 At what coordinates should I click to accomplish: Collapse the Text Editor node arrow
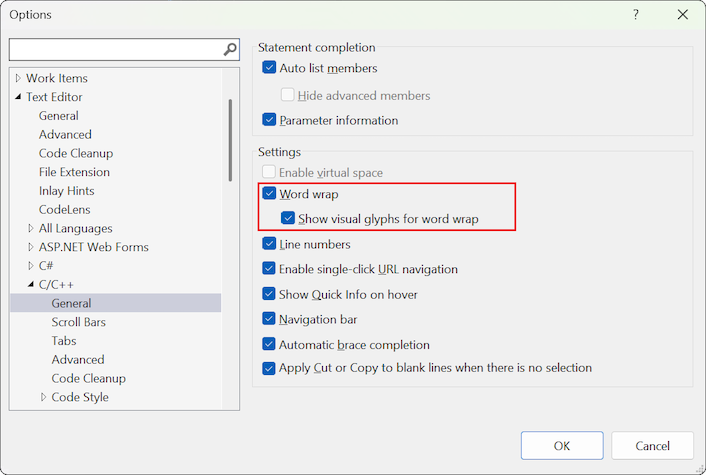click(x=18, y=97)
